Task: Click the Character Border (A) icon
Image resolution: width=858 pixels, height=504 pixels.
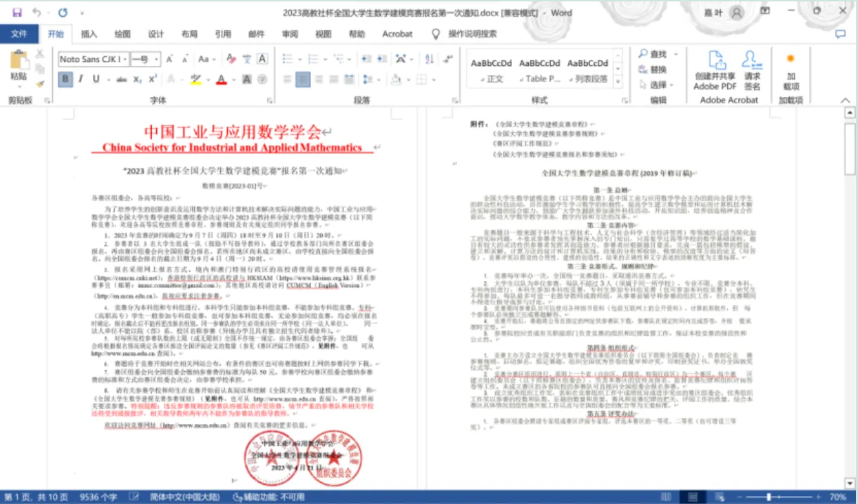Action: click(x=262, y=59)
